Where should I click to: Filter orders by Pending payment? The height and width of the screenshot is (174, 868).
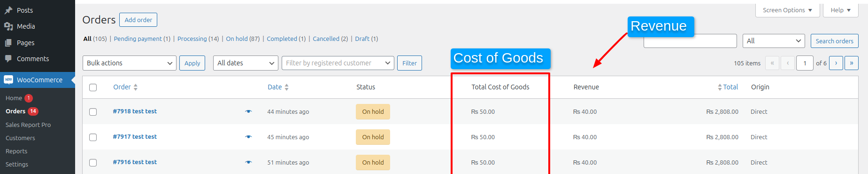(142, 39)
